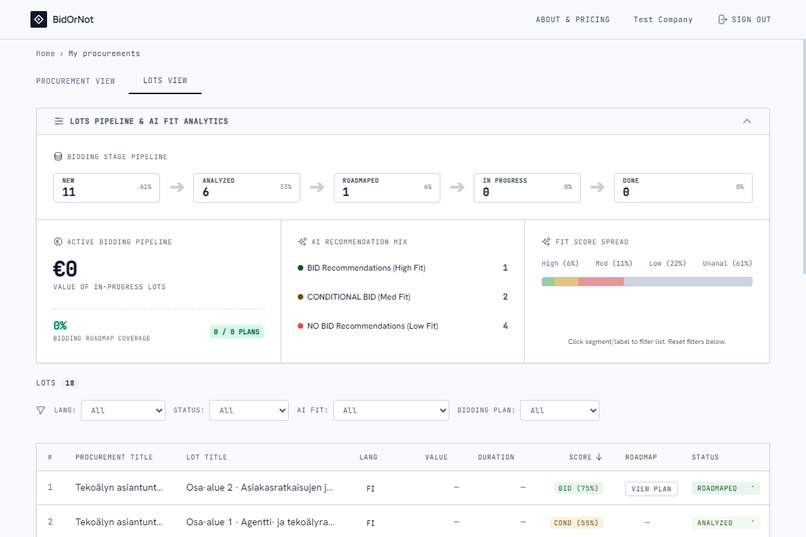Click the BidOrNot brand name

tap(73, 20)
